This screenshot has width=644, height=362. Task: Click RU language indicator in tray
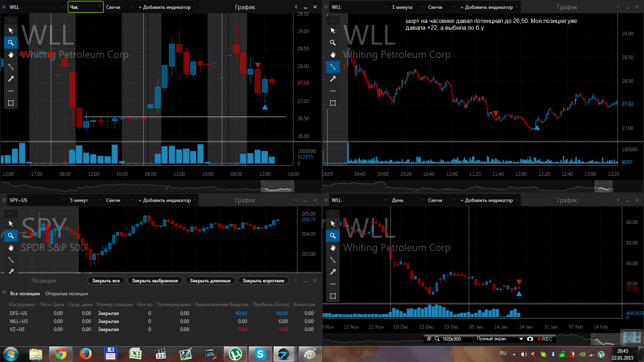coord(503,353)
